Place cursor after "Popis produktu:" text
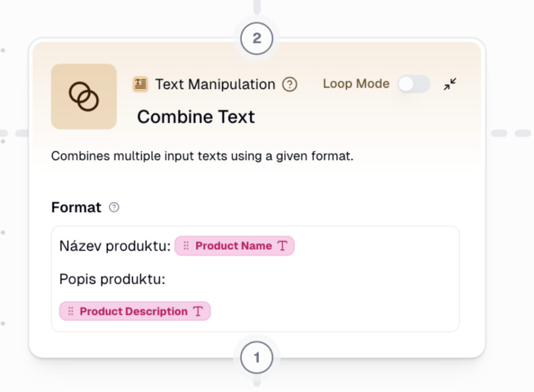This screenshot has width=534, height=392. click(166, 279)
